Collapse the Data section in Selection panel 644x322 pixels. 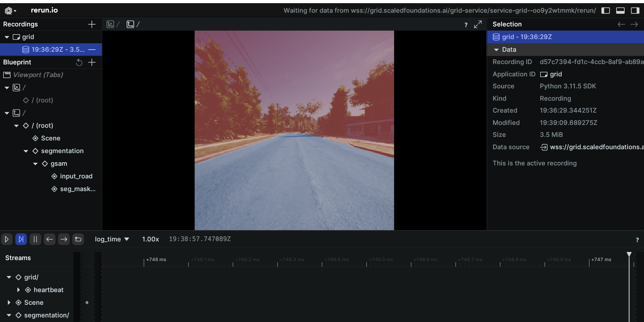point(497,50)
